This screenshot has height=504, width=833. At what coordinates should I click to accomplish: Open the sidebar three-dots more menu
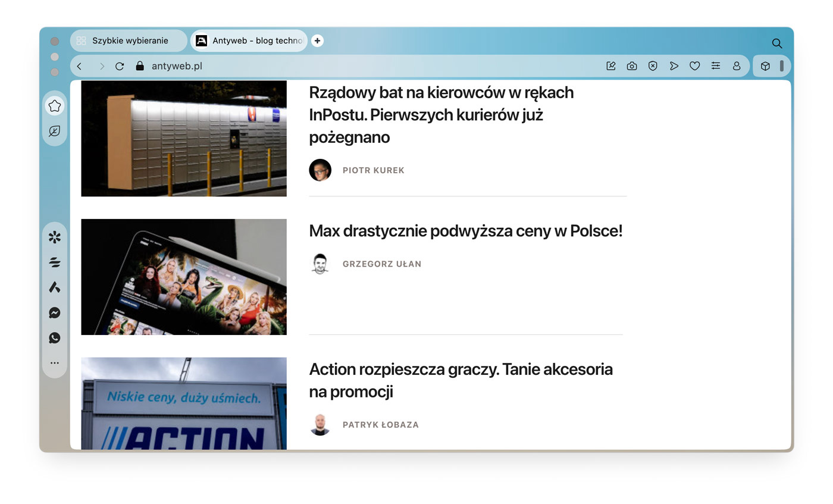click(x=55, y=362)
